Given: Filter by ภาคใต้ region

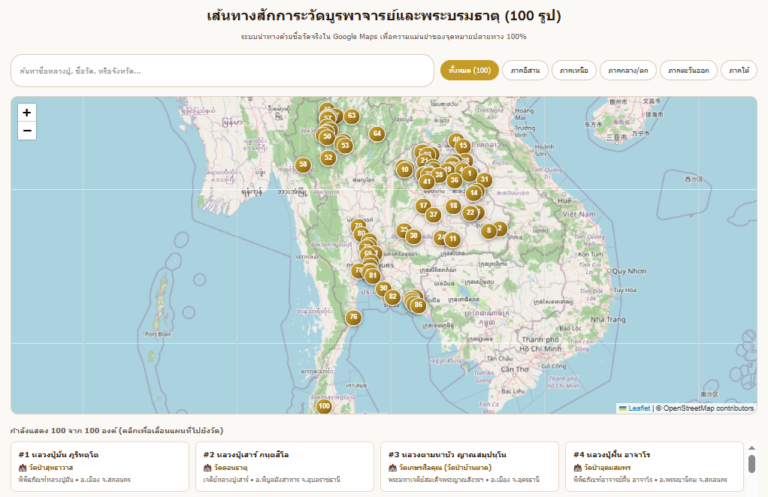Looking at the screenshot, I should click(x=739, y=71).
